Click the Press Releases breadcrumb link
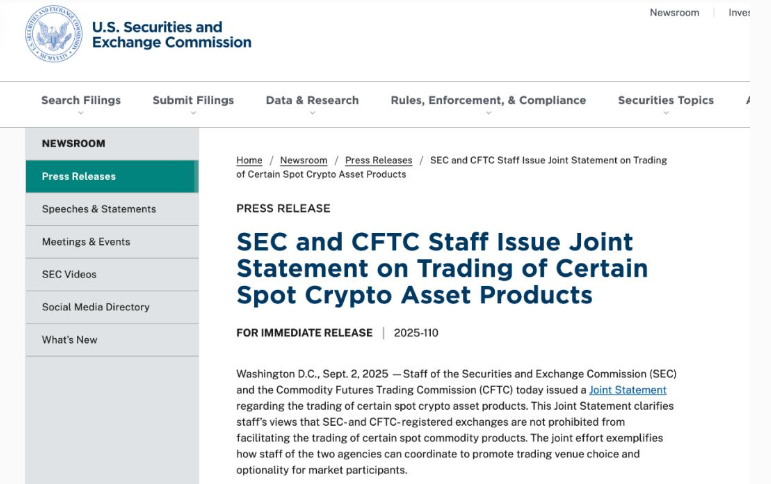Screen dimensions: 771x484 click(x=379, y=160)
